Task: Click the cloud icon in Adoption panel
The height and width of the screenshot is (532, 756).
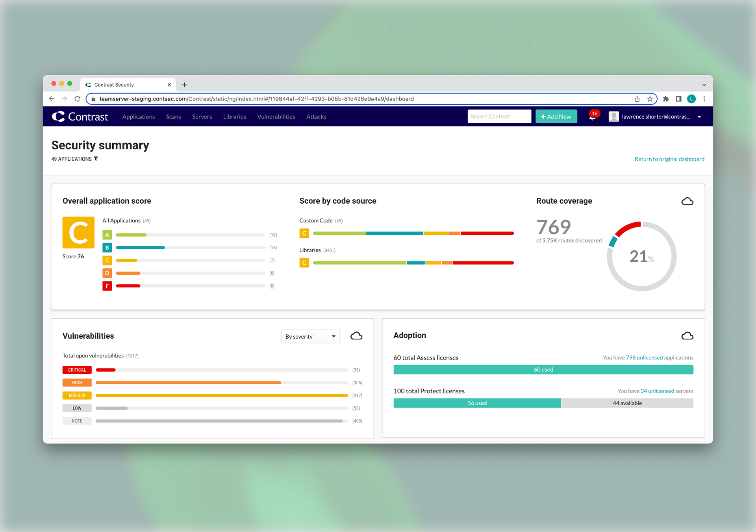Action: coord(687,336)
